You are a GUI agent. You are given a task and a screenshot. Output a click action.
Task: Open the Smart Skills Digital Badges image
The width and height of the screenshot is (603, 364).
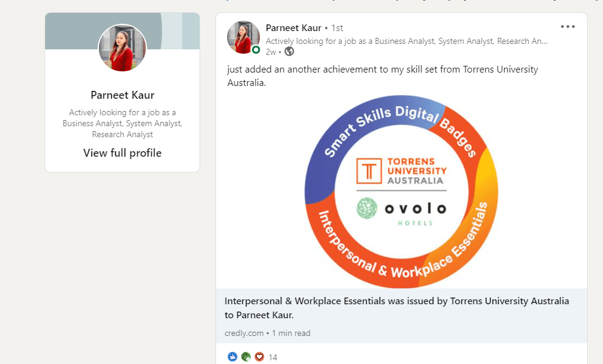(x=401, y=191)
